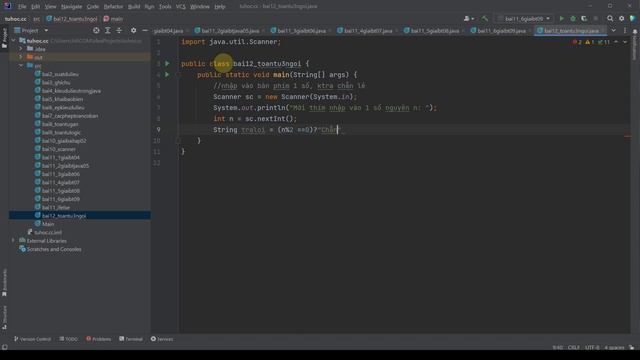Open the user account icon in toolbar

click(x=469, y=19)
